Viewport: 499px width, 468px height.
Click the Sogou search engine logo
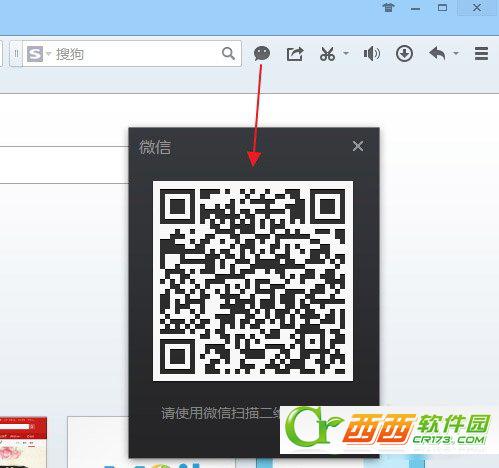click(x=35, y=54)
